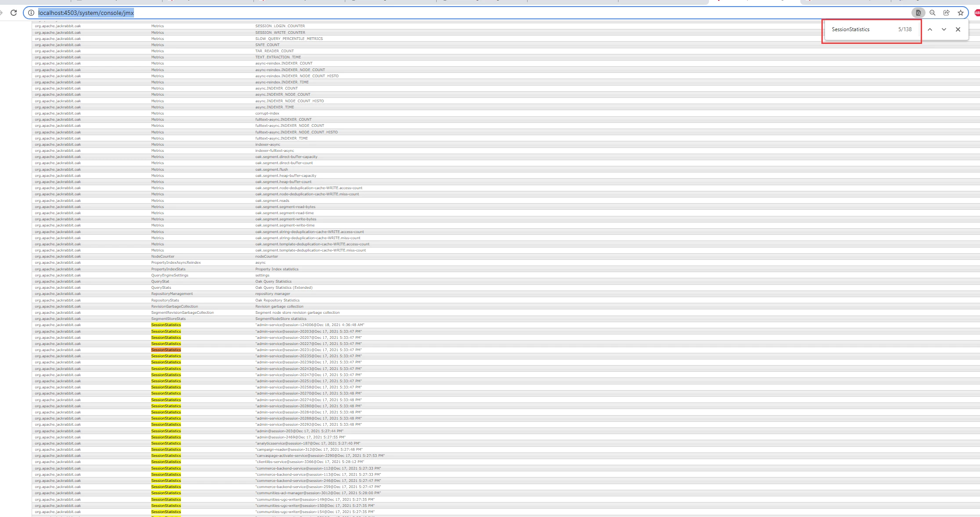Open the analyticsservice@session-187 SessionStatistics entry
This screenshot has width=980, height=517.
coord(307,443)
